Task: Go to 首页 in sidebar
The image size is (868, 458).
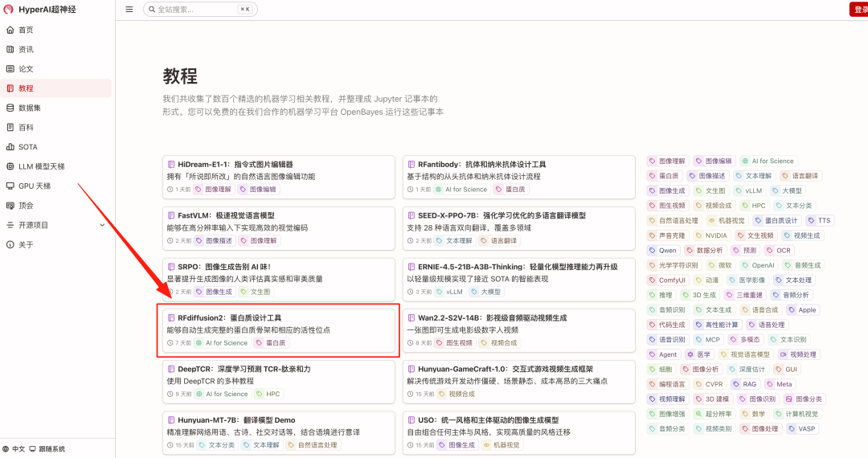Action: point(56,30)
